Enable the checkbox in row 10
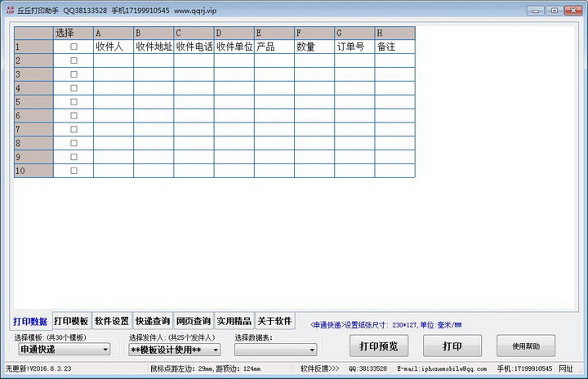Screen dimensions: 588x379 pyautogui.click(x=73, y=171)
